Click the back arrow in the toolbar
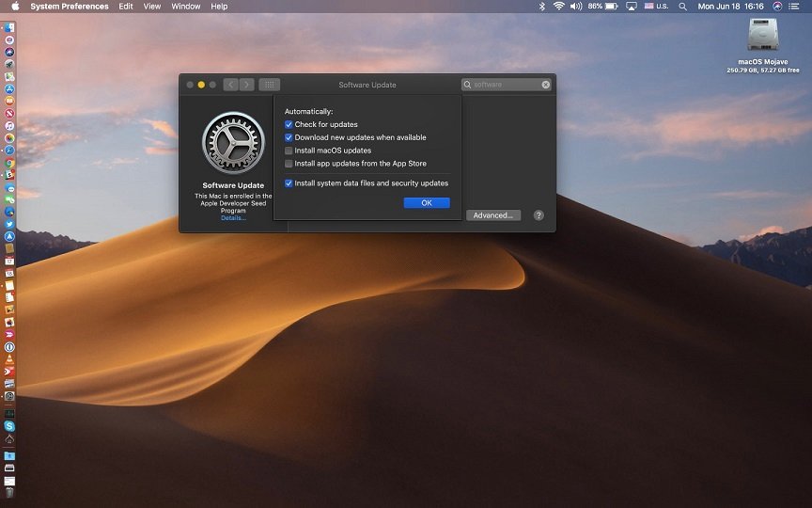812x508 pixels. pos(230,85)
